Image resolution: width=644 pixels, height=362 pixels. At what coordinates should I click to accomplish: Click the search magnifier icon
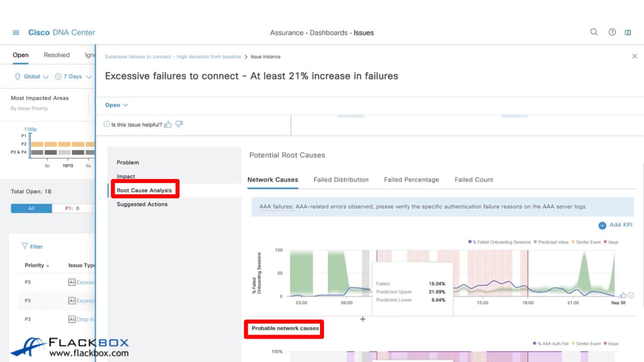click(x=594, y=32)
